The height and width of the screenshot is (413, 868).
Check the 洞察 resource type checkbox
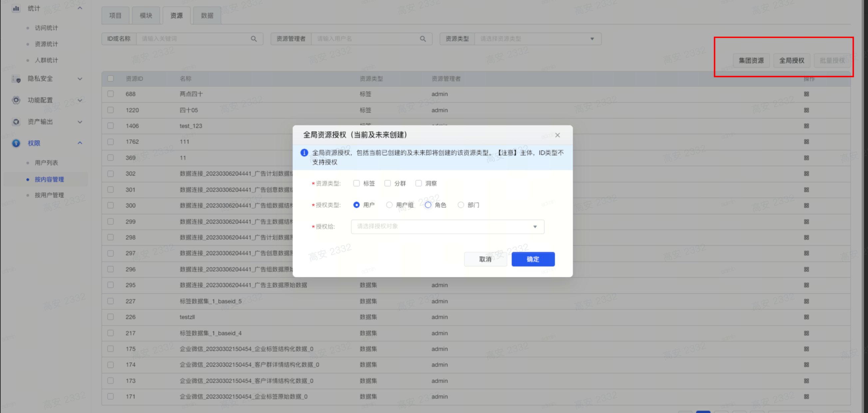pos(418,183)
